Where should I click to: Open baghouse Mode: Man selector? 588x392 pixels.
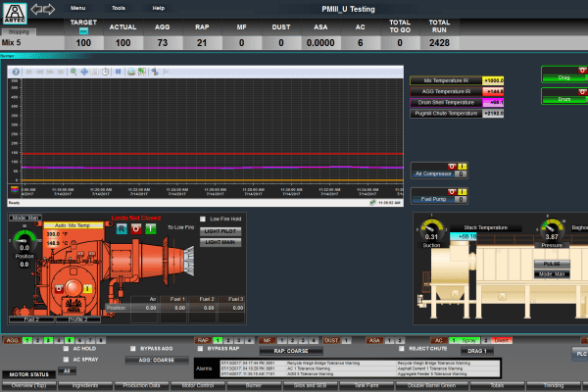click(x=552, y=274)
